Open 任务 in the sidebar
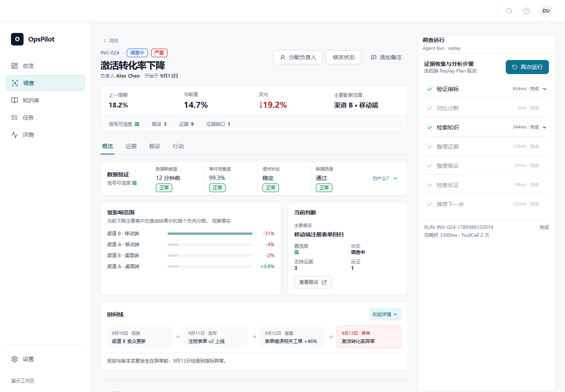Screen dimensions: 565x392 pyautogui.click(x=45, y=118)
